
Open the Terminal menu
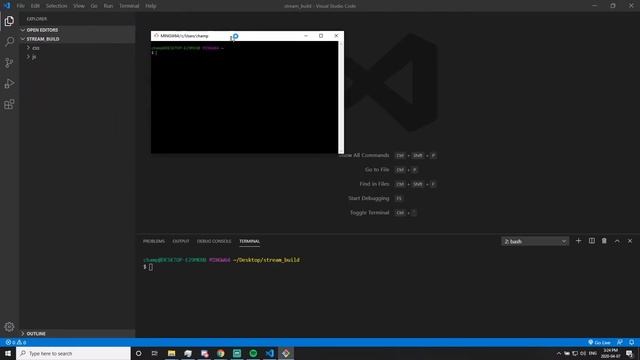[x=129, y=6]
